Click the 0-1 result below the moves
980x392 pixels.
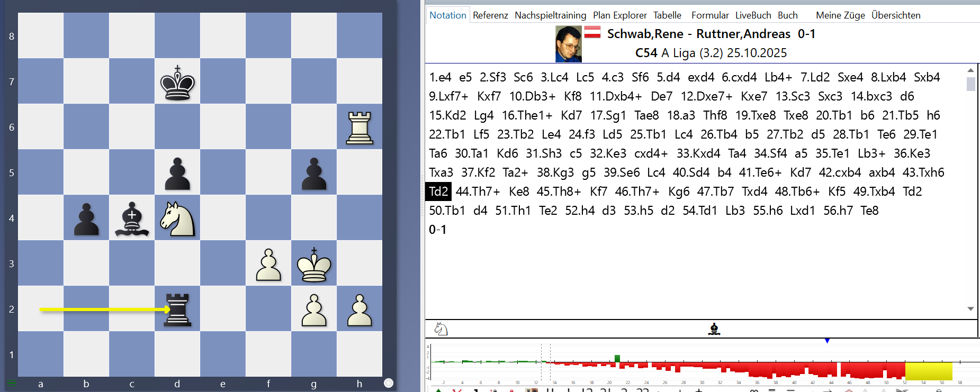(x=437, y=230)
